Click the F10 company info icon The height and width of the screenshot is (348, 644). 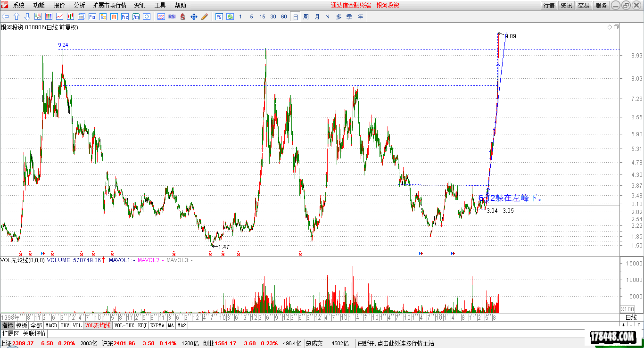[92, 17]
